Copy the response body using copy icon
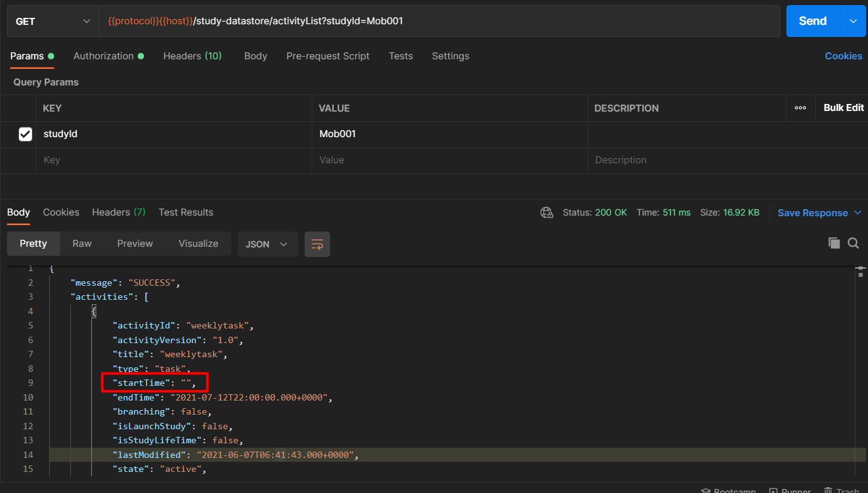868x493 pixels. [834, 243]
